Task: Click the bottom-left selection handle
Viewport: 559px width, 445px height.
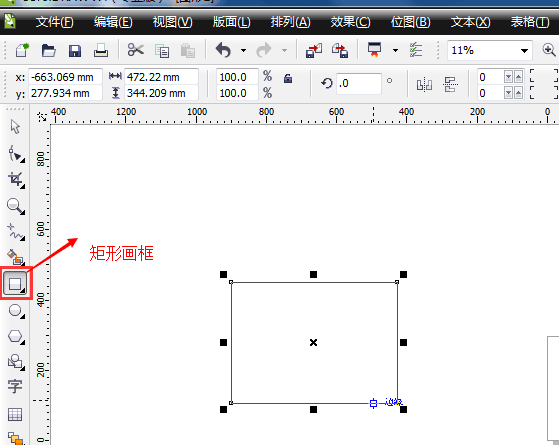Action: tap(224, 409)
